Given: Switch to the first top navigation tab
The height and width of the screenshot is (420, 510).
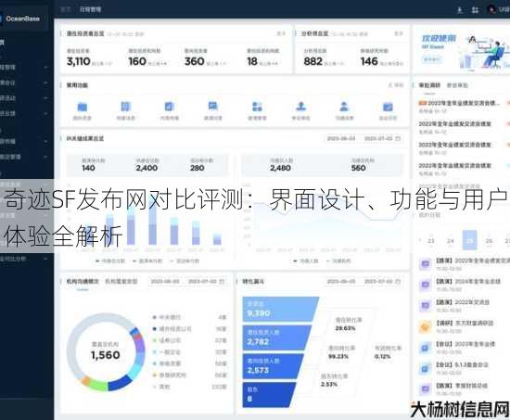Looking at the screenshot, I should [66, 9].
